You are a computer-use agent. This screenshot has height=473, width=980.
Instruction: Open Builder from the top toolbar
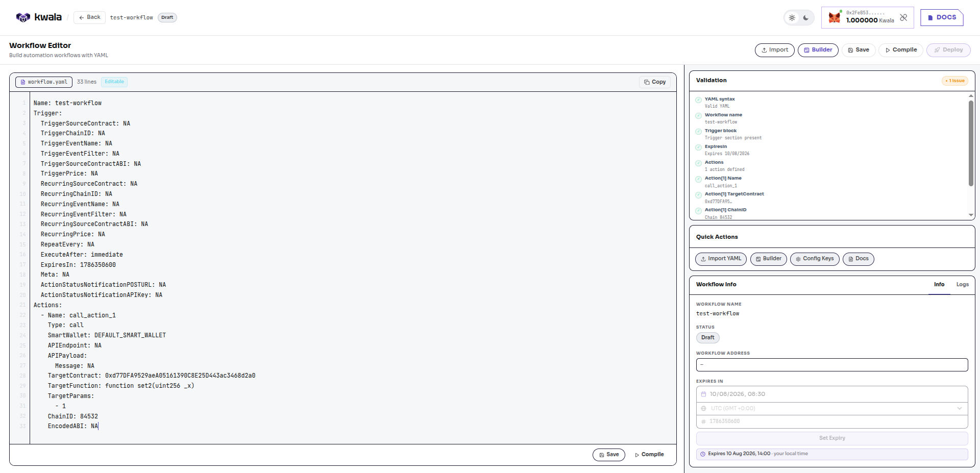(x=818, y=50)
